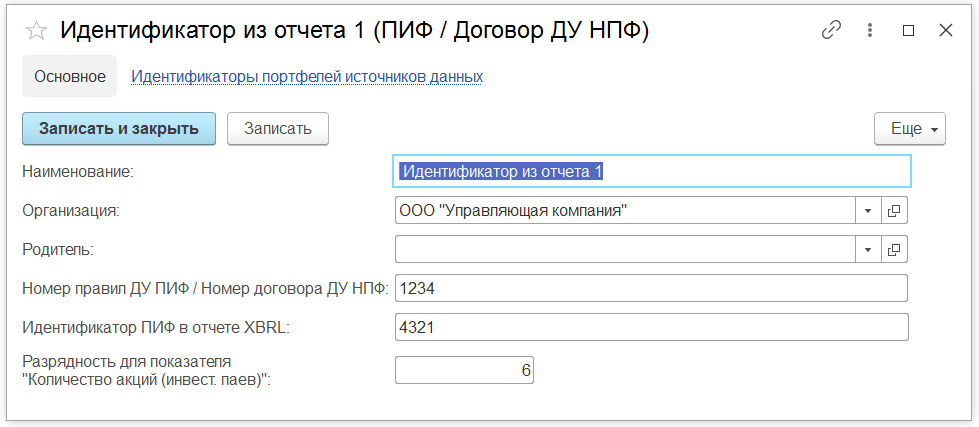Add form to favorites with star icon
The image size is (979, 427).
click(x=36, y=31)
